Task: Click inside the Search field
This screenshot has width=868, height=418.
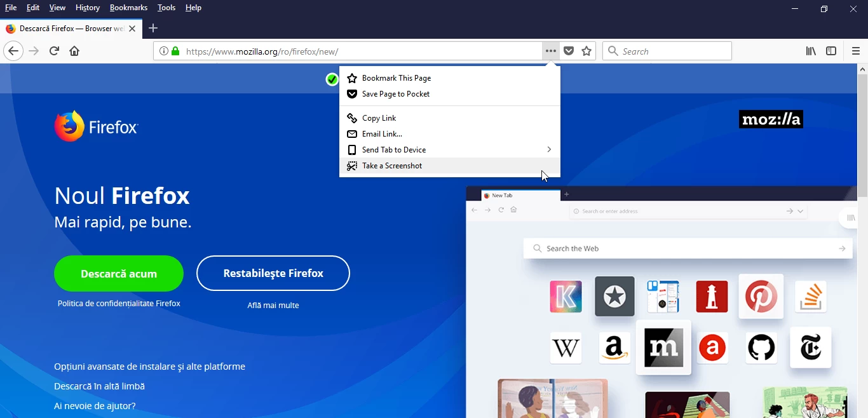Action: click(667, 51)
